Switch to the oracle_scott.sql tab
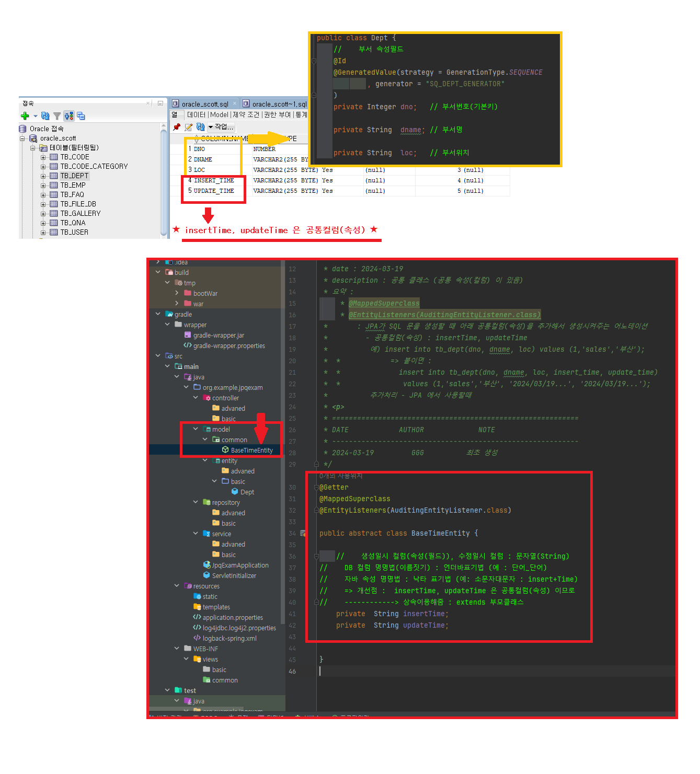Screen dimensions: 700x774 pyautogui.click(x=205, y=104)
